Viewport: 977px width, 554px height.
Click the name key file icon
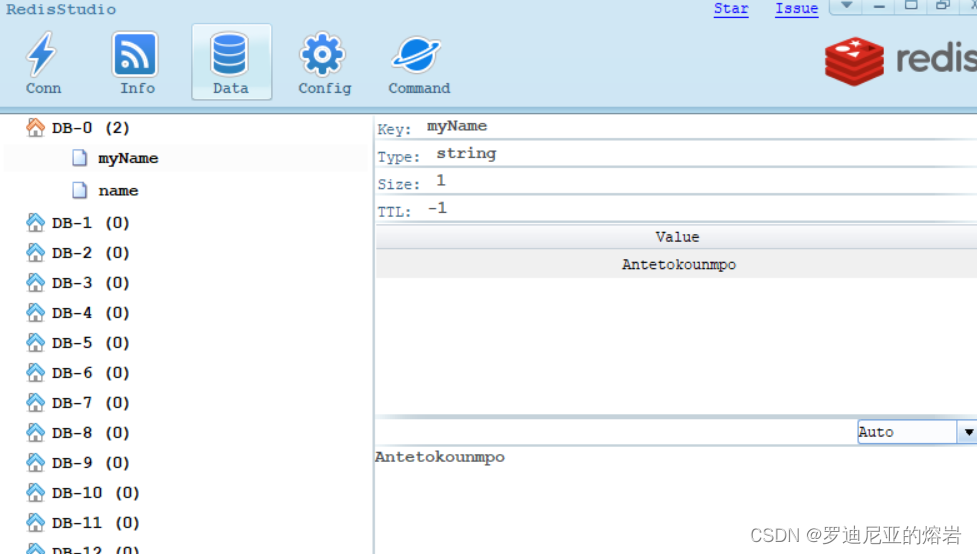[79, 190]
